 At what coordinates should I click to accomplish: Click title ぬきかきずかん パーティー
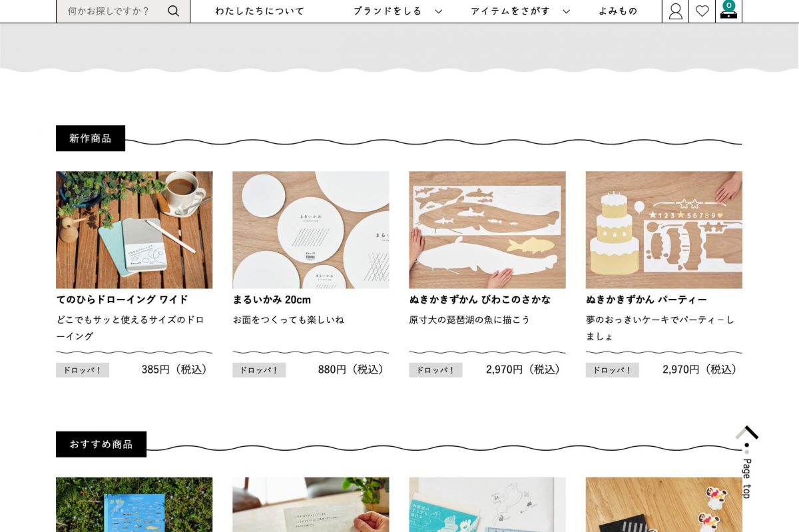(647, 300)
